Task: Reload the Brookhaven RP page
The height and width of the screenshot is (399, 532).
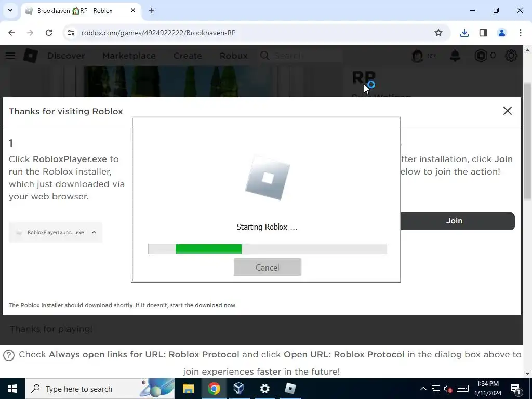Action: point(49,33)
